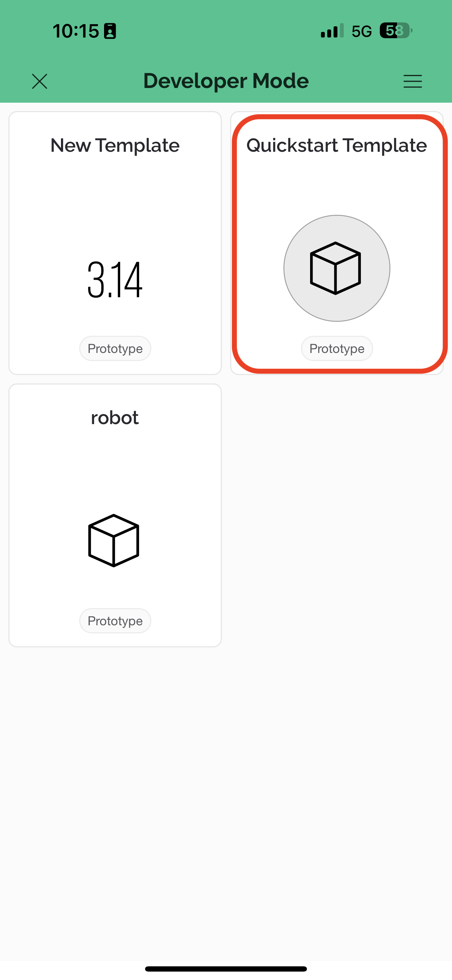
Task: Open the hamburger menu icon
Action: (412, 81)
